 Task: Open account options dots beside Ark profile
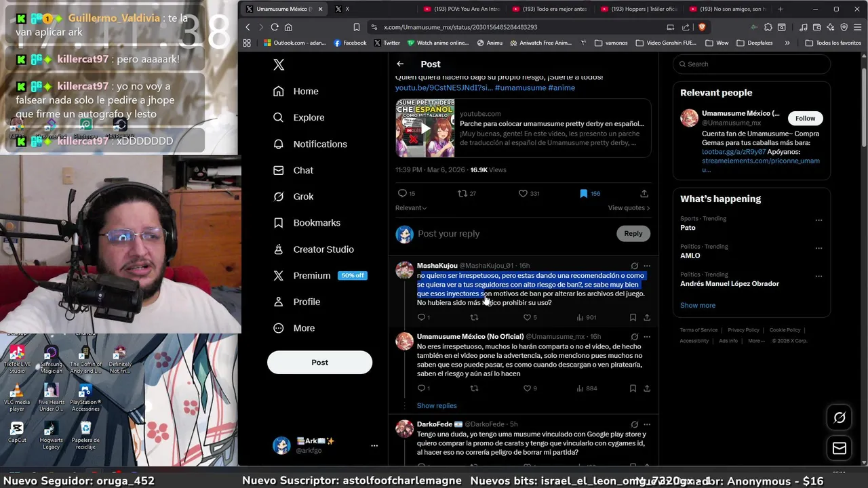[374, 445]
